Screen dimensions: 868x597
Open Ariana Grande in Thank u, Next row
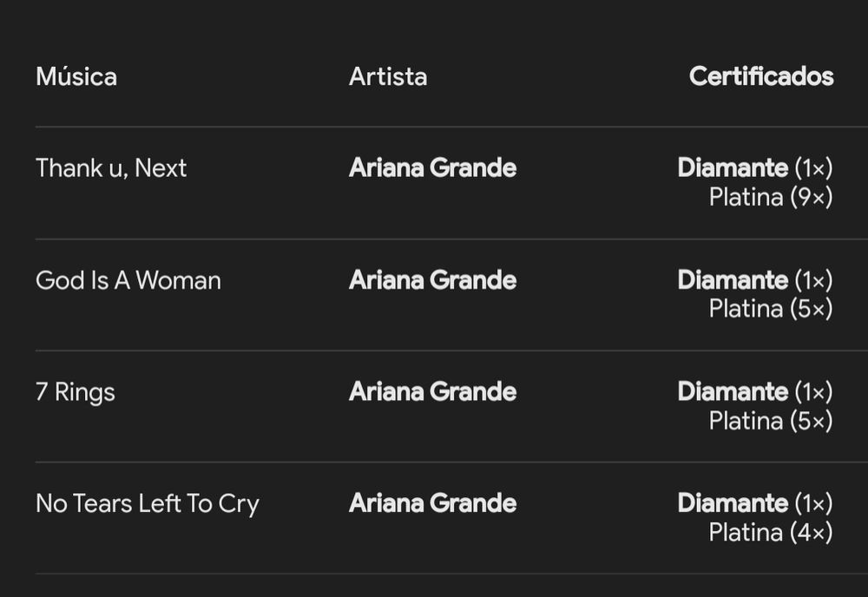[x=433, y=167]
